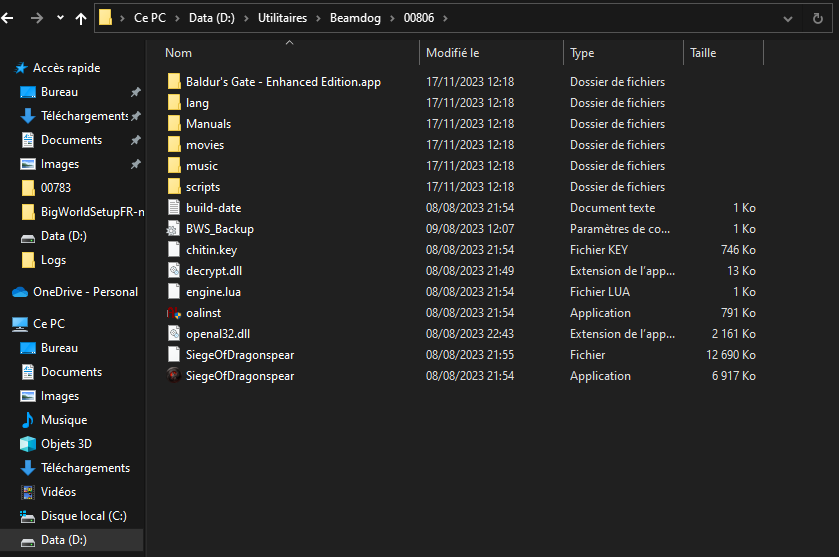The height and width of the screenshot is (557, 839).
Task: Expand the chevron after Beamdog in path
Action: (392, 18)
